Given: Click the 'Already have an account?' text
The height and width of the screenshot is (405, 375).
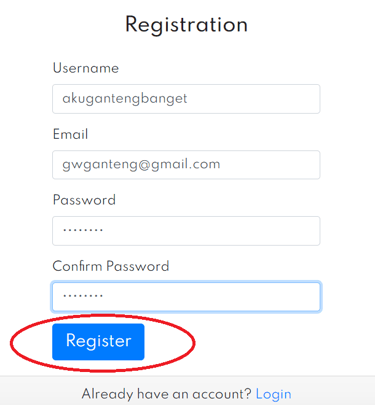Looking at the screenshot, I should (x=166, y=394).
